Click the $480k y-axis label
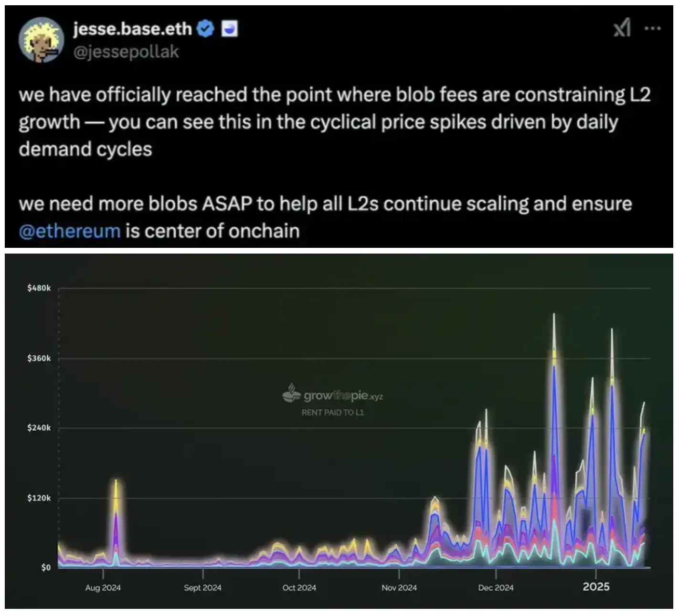Viewport: 679px width, 616px height. (x=39, y=288)
